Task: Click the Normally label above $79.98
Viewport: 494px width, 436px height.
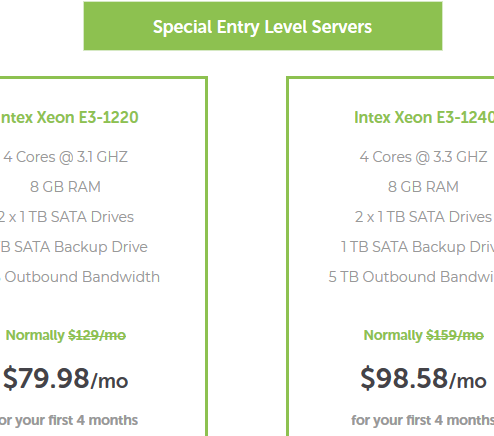Action: pyautogui.click(x=35, y=335)
